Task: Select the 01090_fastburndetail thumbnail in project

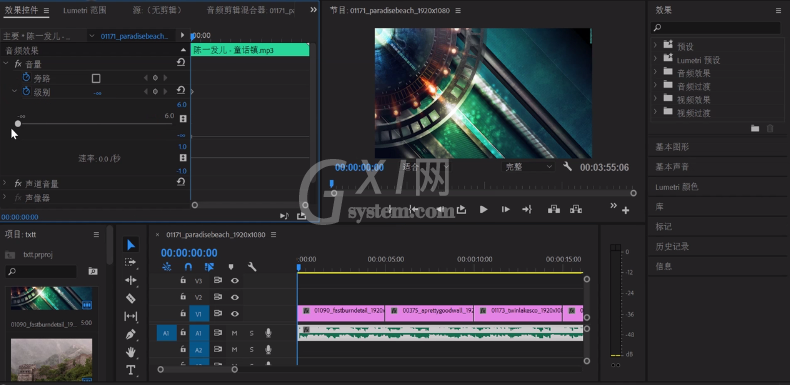Action: [x=52, y=298]
